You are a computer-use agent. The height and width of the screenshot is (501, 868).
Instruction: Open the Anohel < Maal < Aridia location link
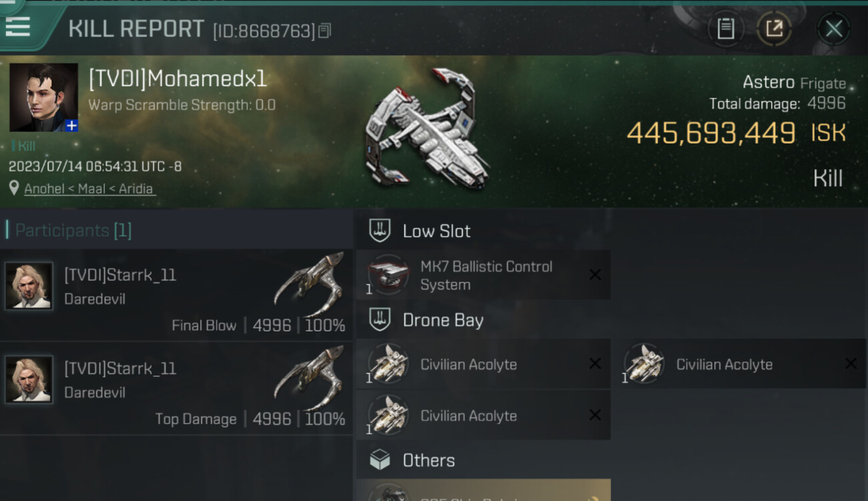pyautogui.click(x=89, y=188)
